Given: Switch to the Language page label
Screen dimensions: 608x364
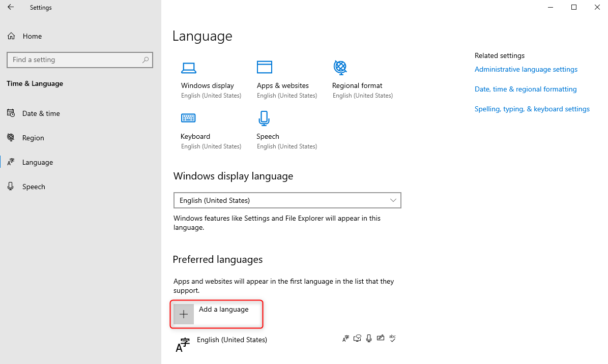Looking at the screenshot, I should click(38, 162).
